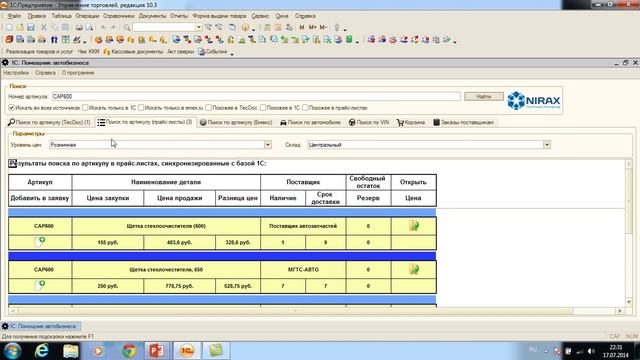
Task: Switch to Поиск по VIN tab
Action: point(369,122)
